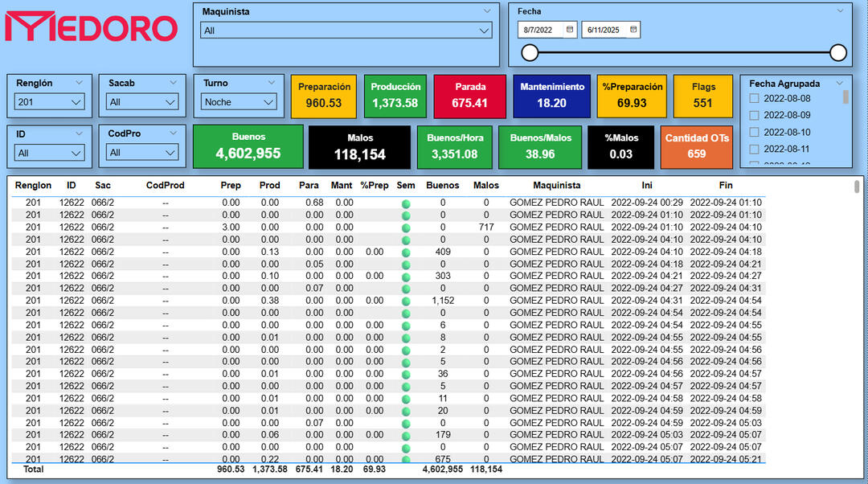Viewport: 868px width, 484px height.
Task: Enable the 2022-08-11 date filter checkbox
Action: click(x=754, y=150)
